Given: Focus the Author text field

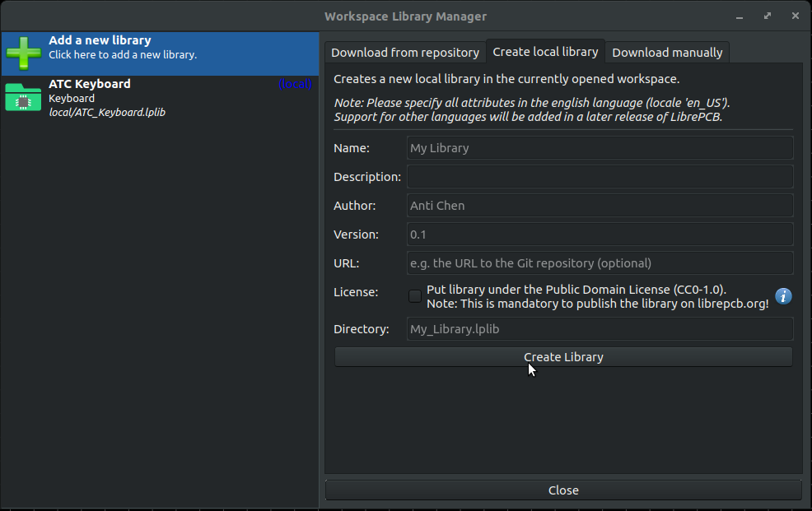Looking at the screenshot, I should [600, 206].
